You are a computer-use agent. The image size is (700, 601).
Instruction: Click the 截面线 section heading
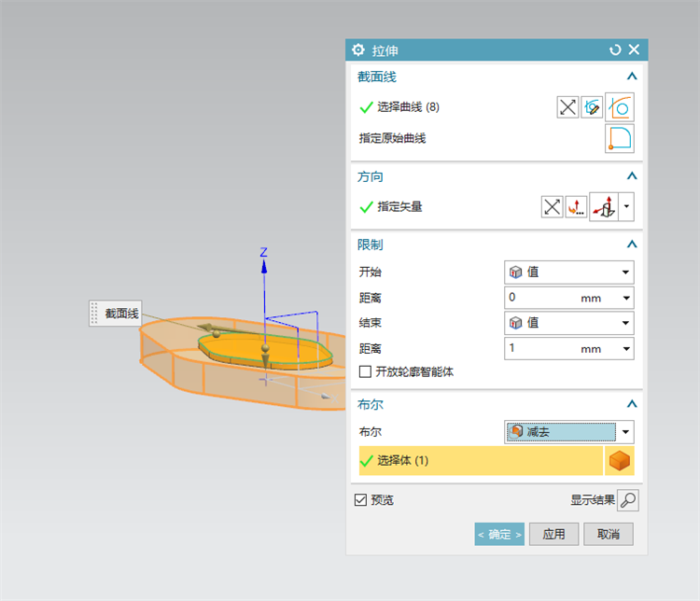click(x=377, y=77)
